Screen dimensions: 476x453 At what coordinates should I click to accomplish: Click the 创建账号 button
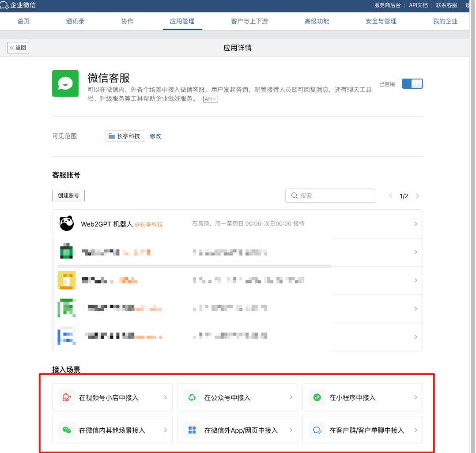pos(68,196)
